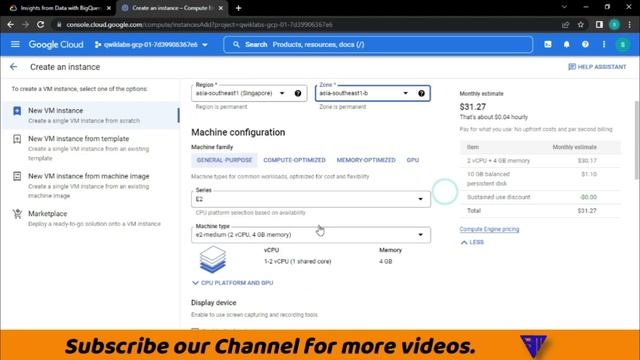Click the browser back button
Screen dimensions: 640x360
pos(11,24)
